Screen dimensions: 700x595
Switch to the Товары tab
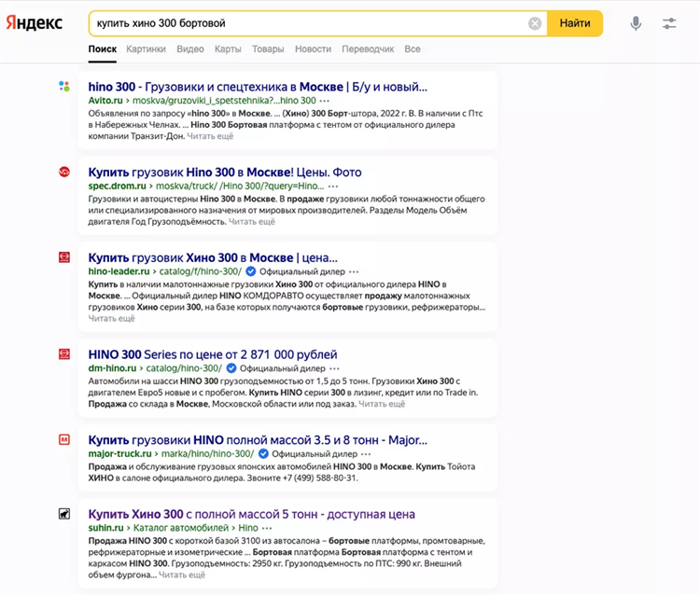[x=268, y=49]
